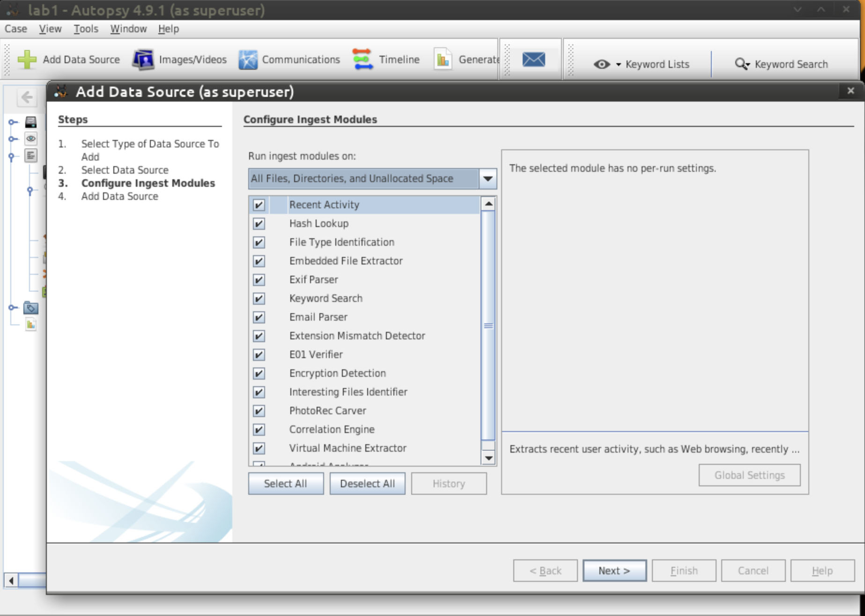Viewport: 865px width, 616px height.
Task: Uncheck the Email Parser module
Action: [x=259, y=317]
